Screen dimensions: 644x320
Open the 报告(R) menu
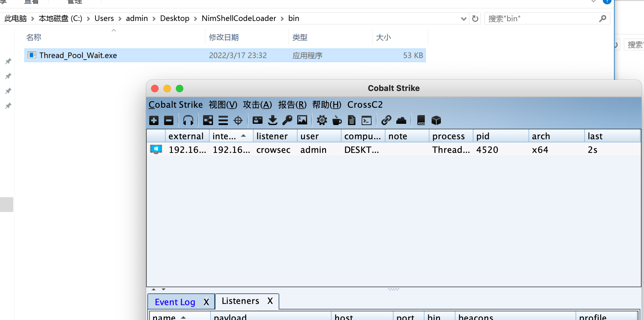[292, 105]
